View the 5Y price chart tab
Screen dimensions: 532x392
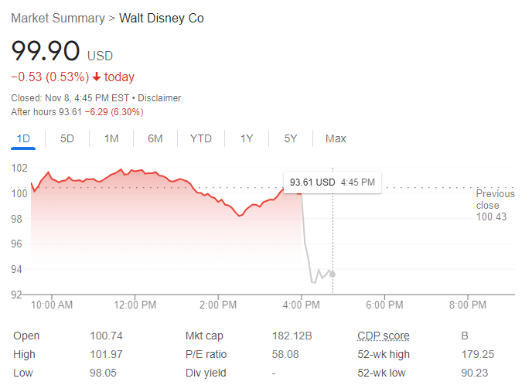(291, 138)
